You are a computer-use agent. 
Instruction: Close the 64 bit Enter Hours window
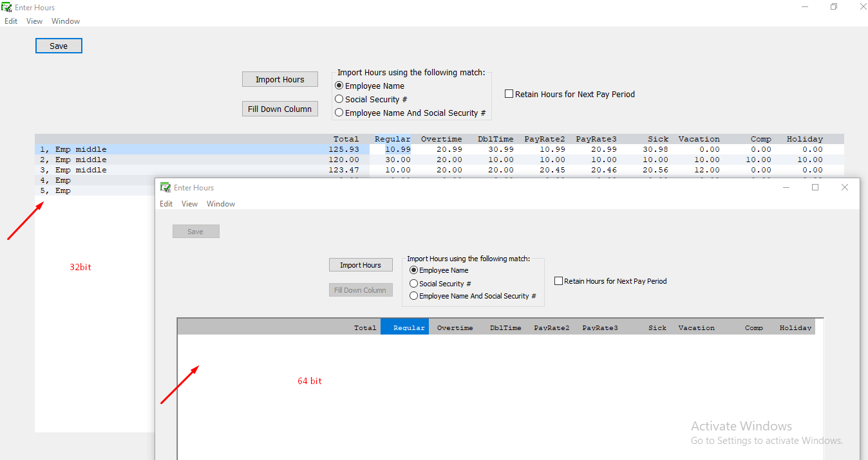coord(845,187)
